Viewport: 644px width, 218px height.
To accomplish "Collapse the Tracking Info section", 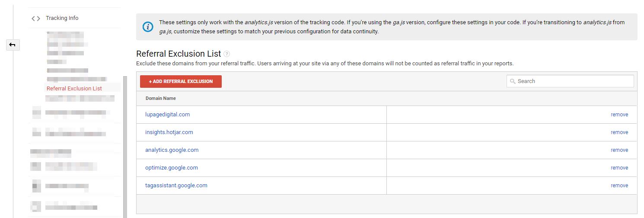I will (62, 18).
